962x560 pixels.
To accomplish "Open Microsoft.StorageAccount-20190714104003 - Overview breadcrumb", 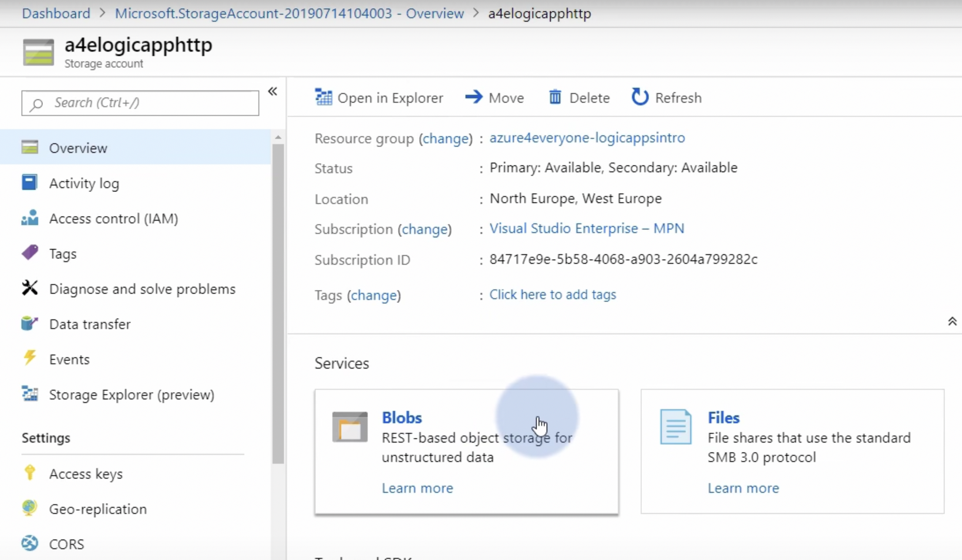I will click(290, 13).
